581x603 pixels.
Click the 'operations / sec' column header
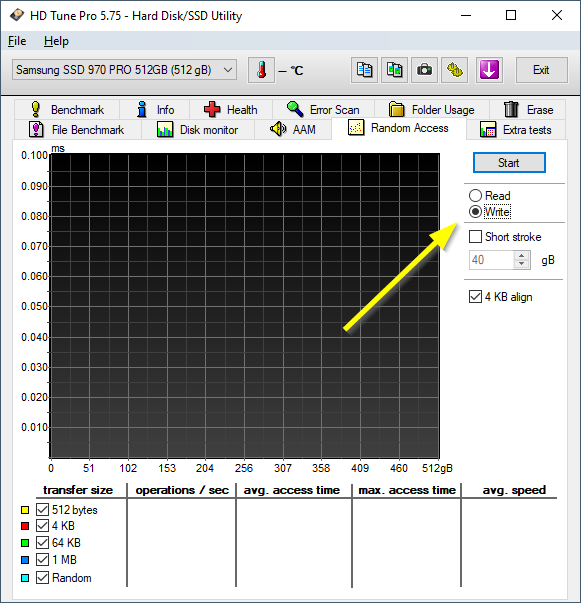click(182, 490)
